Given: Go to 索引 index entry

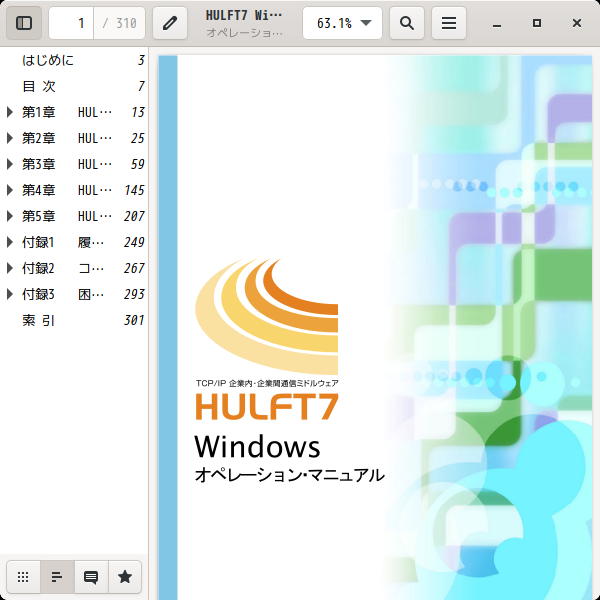Looking at the screenshot, I should click(74, 320).
